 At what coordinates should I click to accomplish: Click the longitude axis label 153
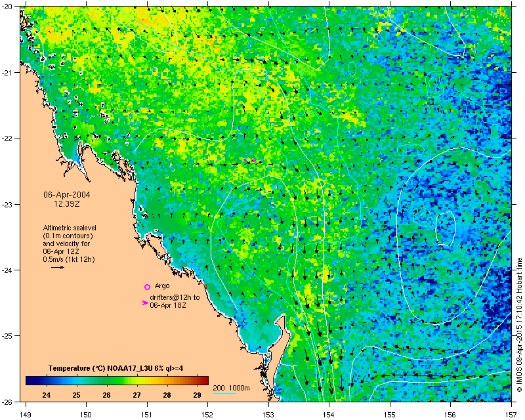[268, 415]
